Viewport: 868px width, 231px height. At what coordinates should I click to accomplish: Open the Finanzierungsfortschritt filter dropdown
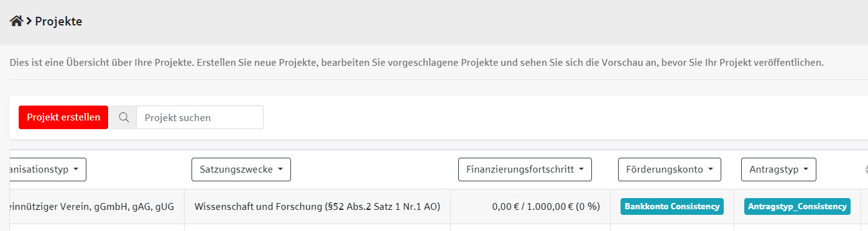coord(525,170)
